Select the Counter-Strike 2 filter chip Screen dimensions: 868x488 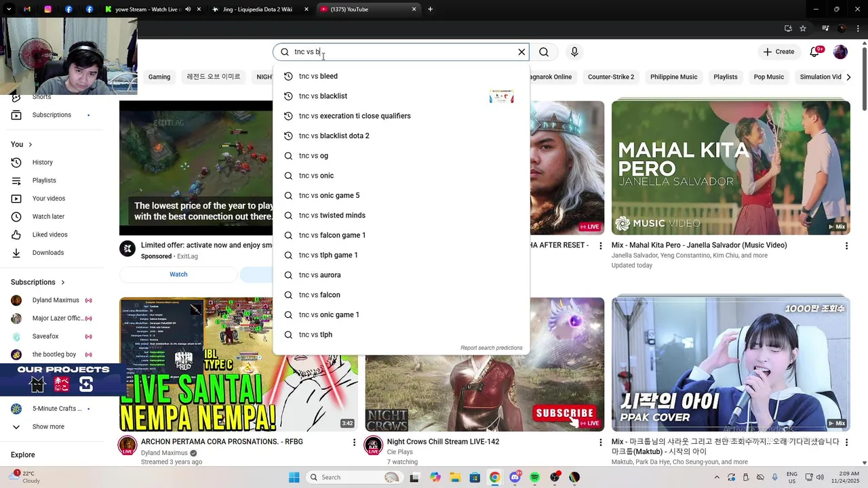click(x=611, y=77)
